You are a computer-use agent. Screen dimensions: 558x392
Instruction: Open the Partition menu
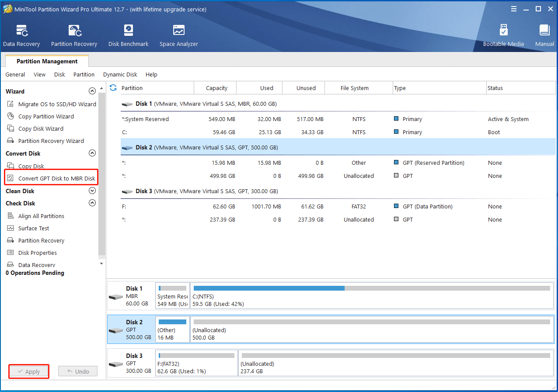84,74
